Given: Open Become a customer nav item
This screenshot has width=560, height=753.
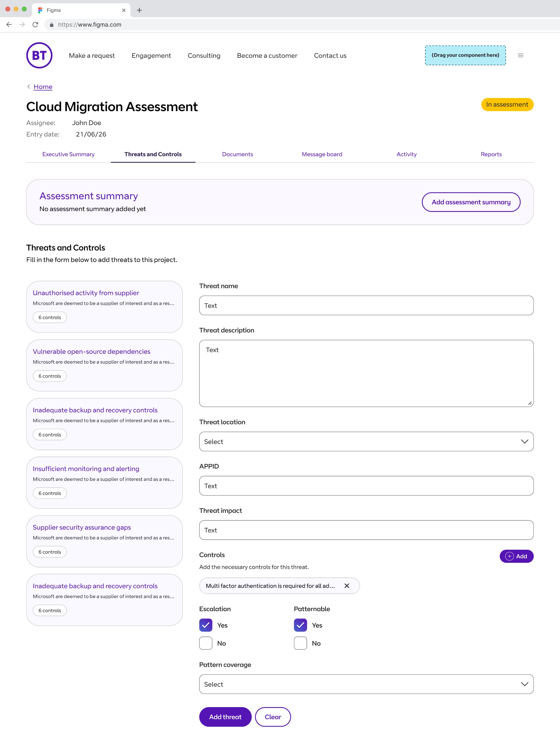Looking at the screenshot, I should pyautogui.click(x=267, y=55).
